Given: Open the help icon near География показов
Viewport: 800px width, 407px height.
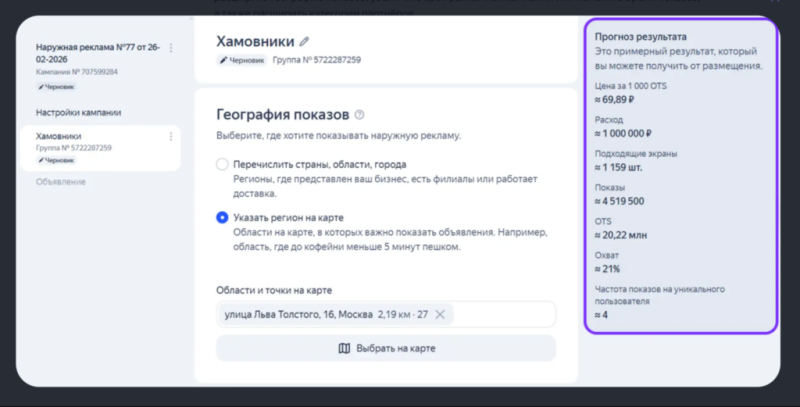Looking at the screenshot, I should coord(359,115).
